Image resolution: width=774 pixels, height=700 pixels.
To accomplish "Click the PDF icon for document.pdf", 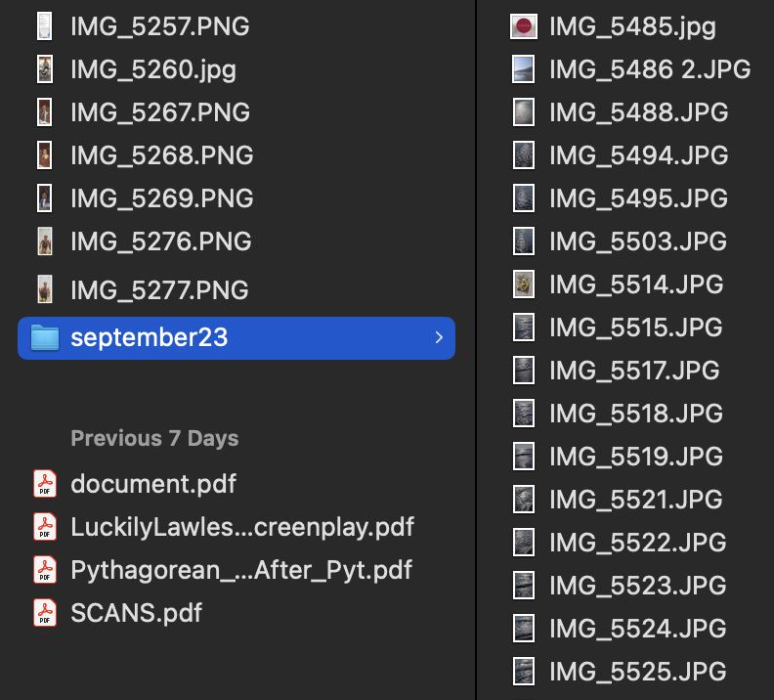I will point(45,484).
